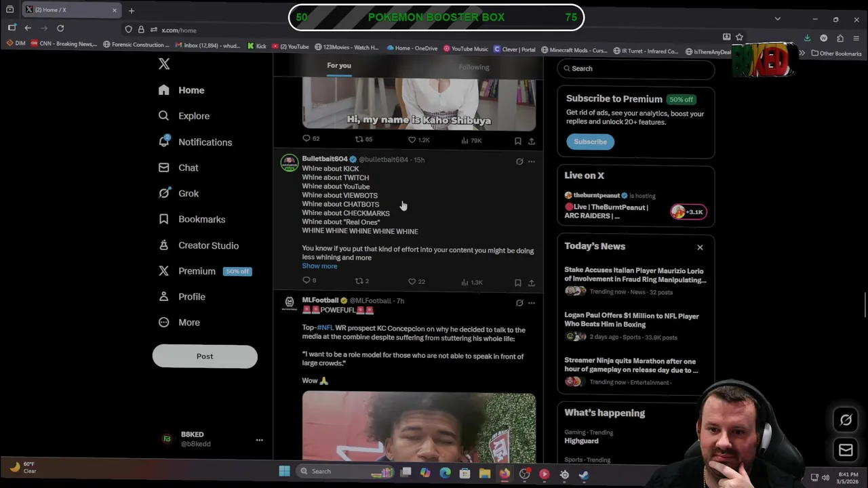Open YouTube Music bookmark
This screenshot has width=868, height=488.
coord(466,48)
